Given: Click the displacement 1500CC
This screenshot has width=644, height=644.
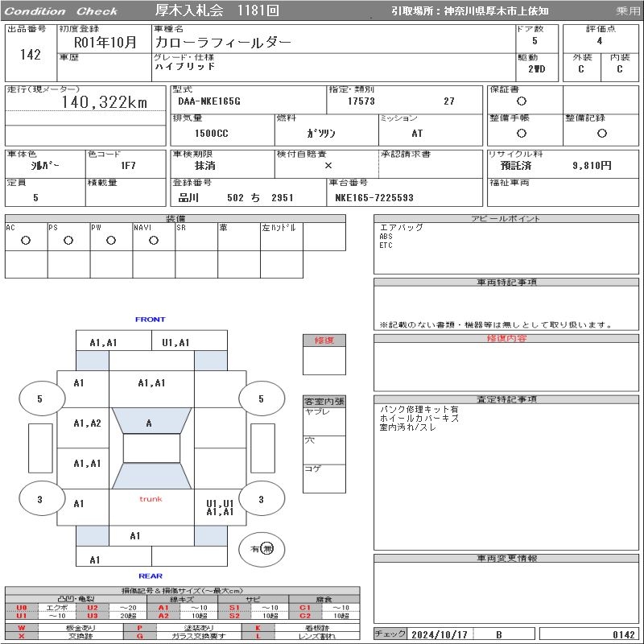Looking at the screenshot, I should (x=212, y=134).
